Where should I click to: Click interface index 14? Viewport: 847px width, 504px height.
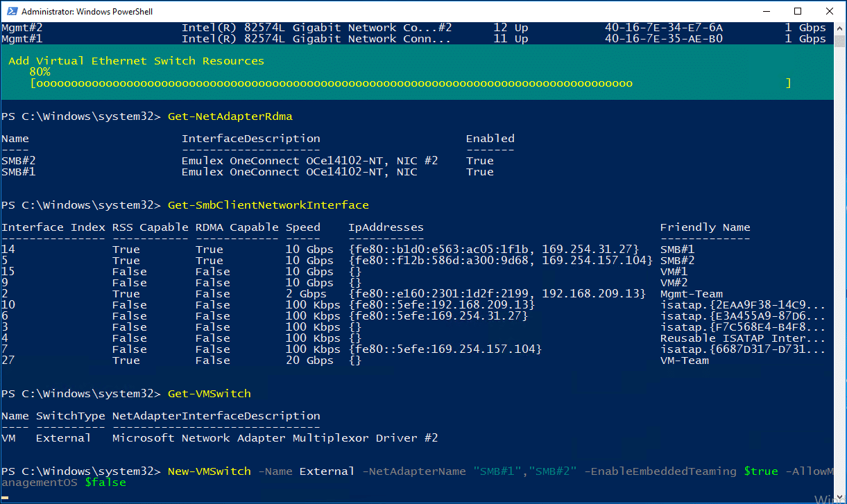(8, 250)
